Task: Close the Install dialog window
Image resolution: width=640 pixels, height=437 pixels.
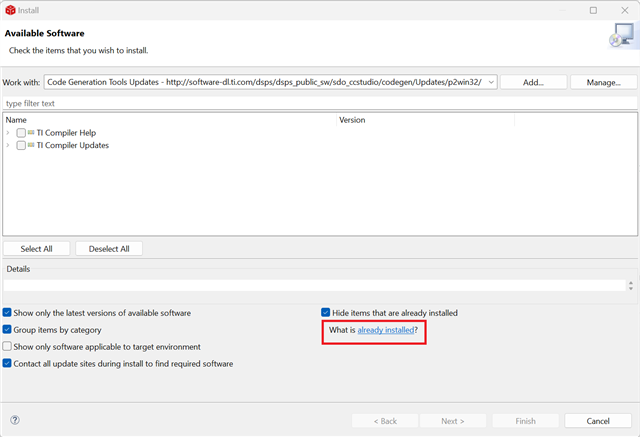Action: [624, 10]
